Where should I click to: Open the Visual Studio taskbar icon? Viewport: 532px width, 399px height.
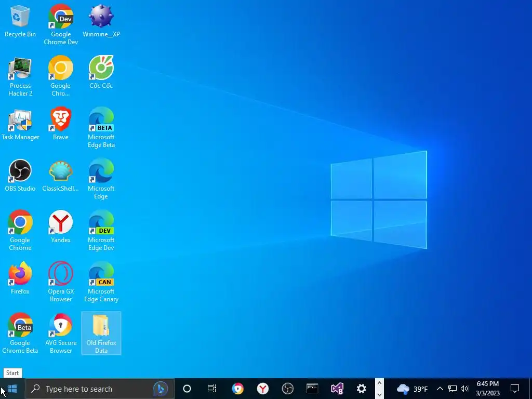point(337,389)
